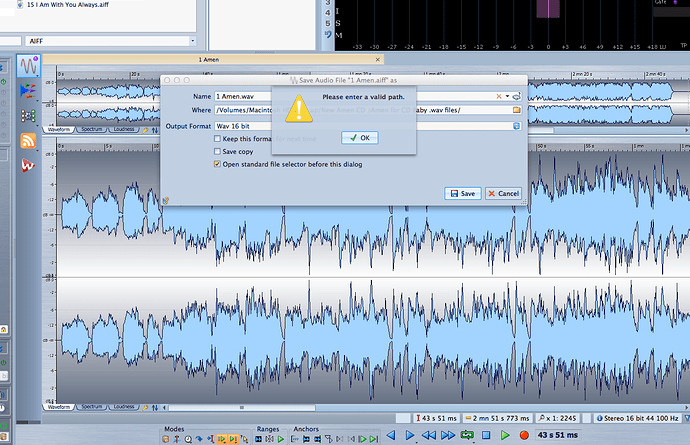The width and height of the screenshot is (690, 445).
Task: Switch to upper Loudness tab
Action: point(124,130)
